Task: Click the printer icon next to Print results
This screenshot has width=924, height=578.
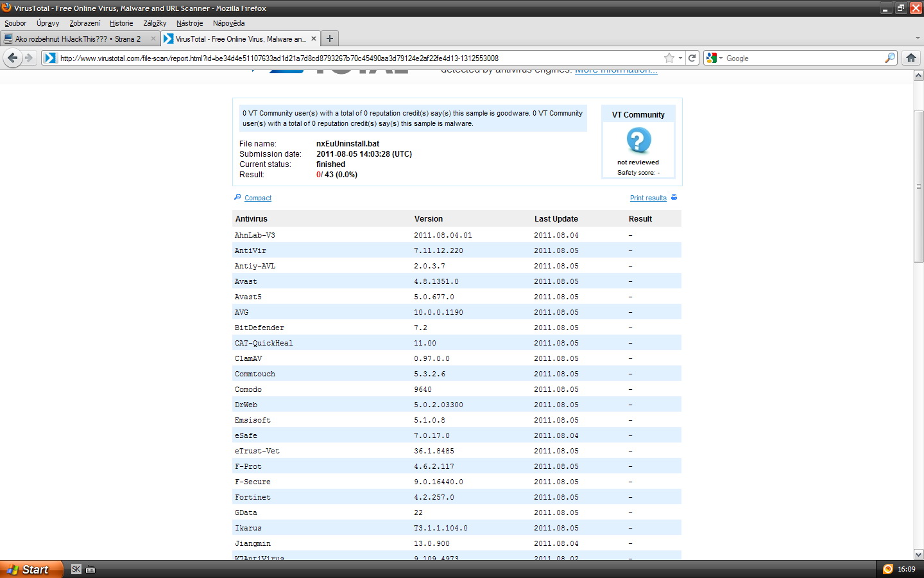Action: point(674,197)
